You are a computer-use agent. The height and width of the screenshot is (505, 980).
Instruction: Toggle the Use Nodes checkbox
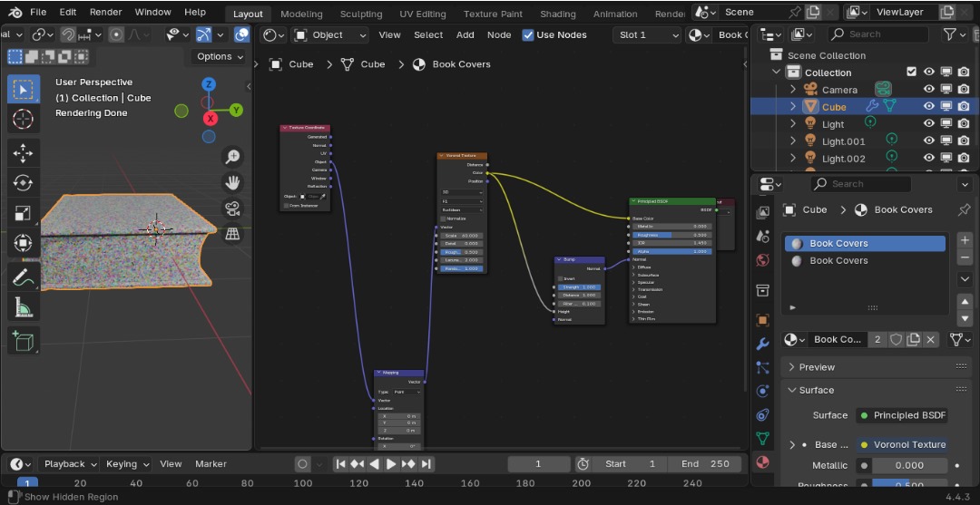528,35
